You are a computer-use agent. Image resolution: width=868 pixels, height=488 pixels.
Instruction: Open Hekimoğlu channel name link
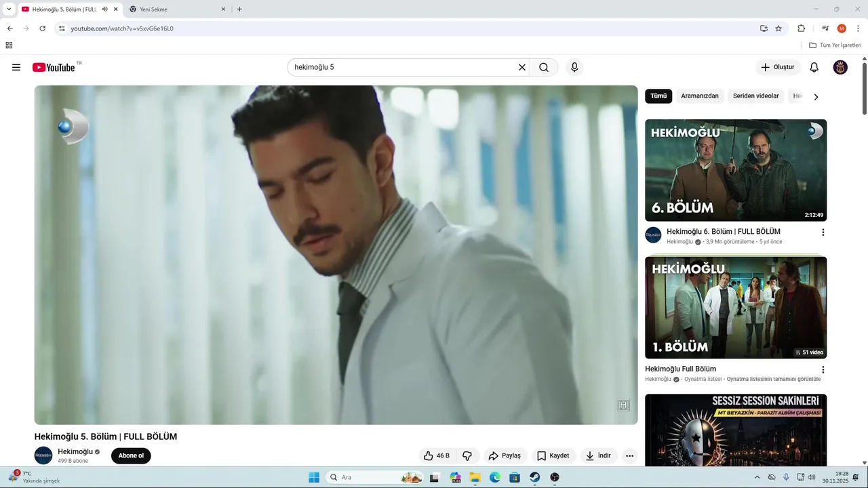(x=75, y=451)
